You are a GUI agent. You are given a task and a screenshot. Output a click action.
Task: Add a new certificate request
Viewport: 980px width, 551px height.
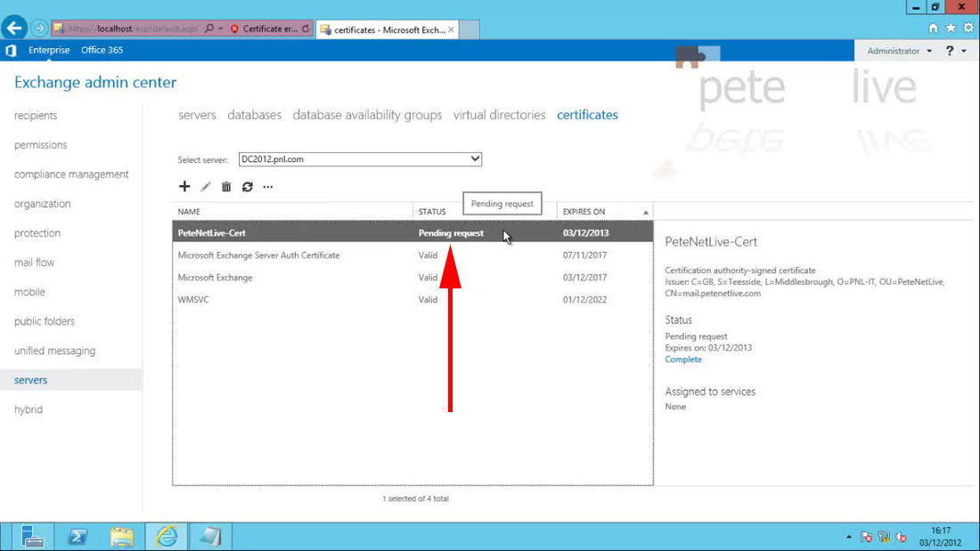click(184, 186)
